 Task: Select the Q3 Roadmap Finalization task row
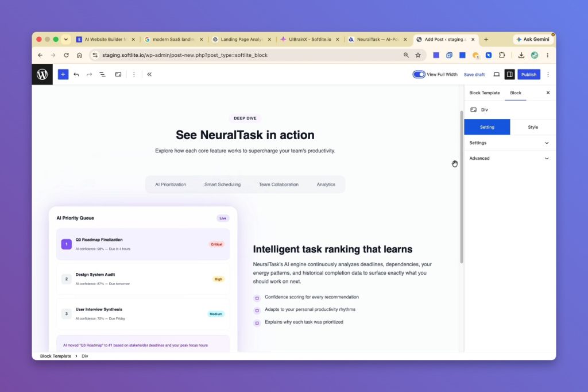(x=143, y=244)
